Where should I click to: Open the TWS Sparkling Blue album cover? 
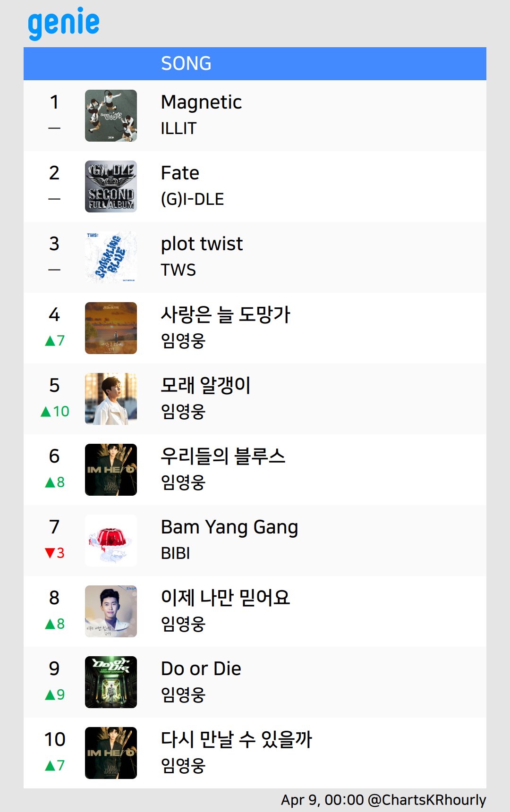111,257
